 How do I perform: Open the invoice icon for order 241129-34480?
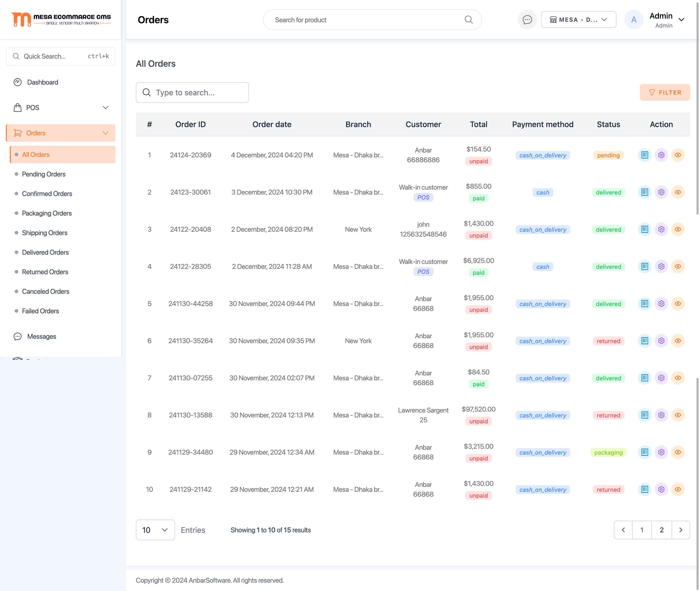pyautogui.click(x=644, y=453)
